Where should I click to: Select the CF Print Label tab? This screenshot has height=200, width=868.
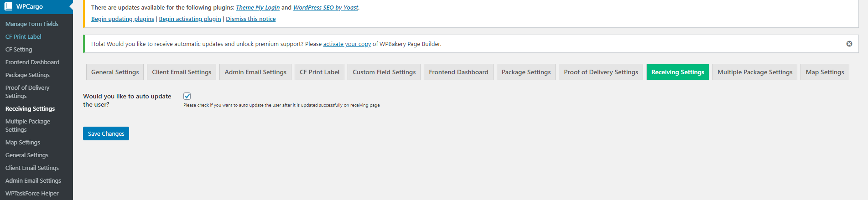[x=319, y=72]
